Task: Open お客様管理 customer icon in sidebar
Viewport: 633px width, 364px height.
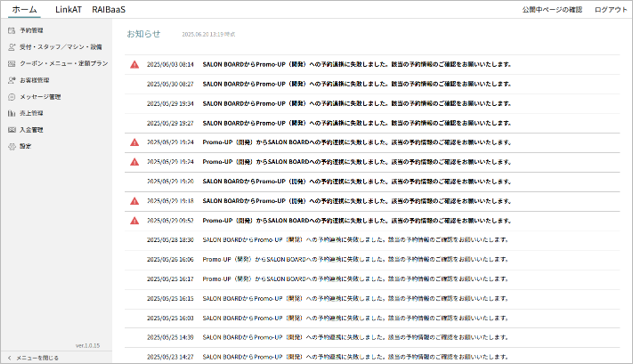Action: (x=12, y=80)
